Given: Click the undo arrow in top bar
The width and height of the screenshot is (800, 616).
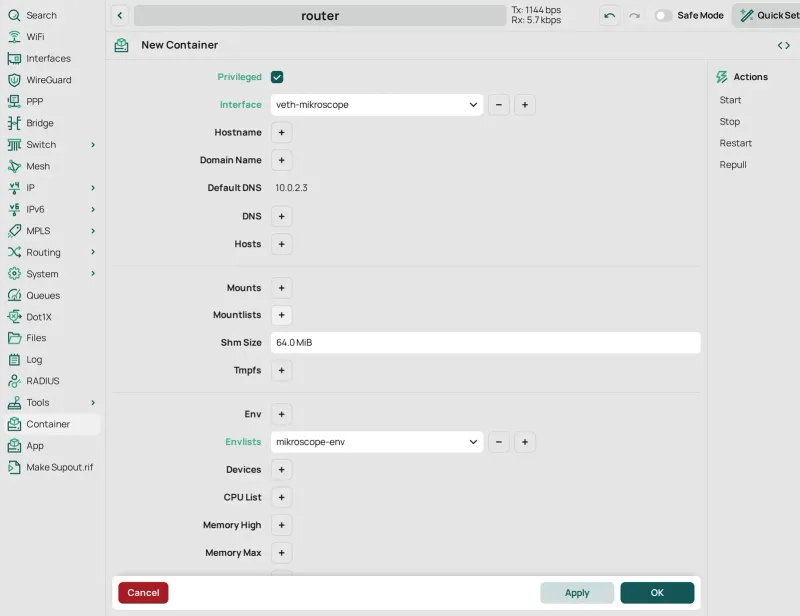Looking at the screenshot, I should tap(609, 16).
